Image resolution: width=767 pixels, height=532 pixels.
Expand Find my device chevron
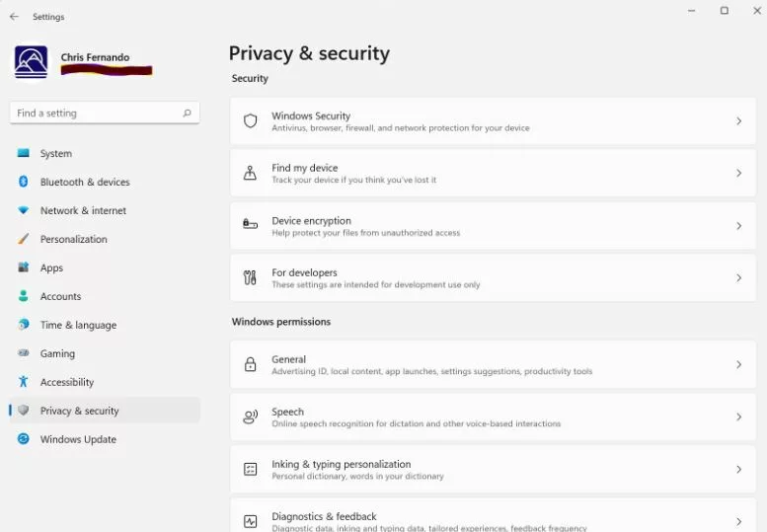(738, 173)
